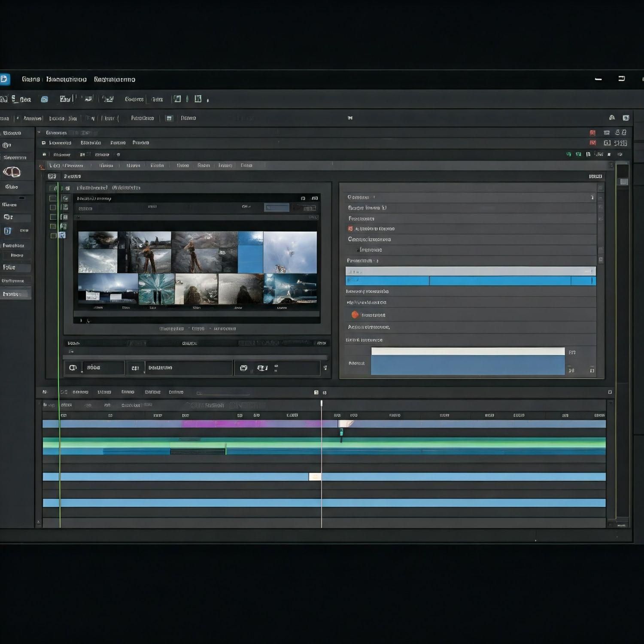
Task: Click the red arrow icon left of the tab row
Action: [x=42, y=166]
